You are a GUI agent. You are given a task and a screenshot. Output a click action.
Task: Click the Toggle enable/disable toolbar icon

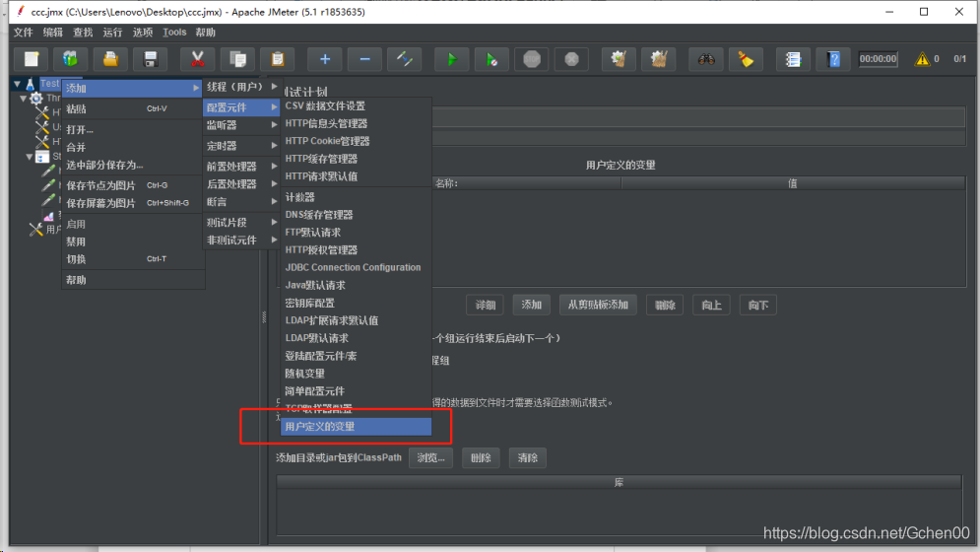pyautogui.click(x=405, y=59)
